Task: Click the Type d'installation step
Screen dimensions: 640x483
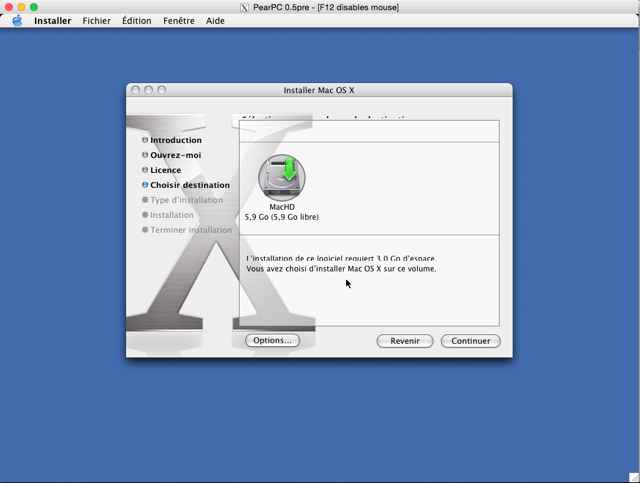Action: (x=187, y=200)
